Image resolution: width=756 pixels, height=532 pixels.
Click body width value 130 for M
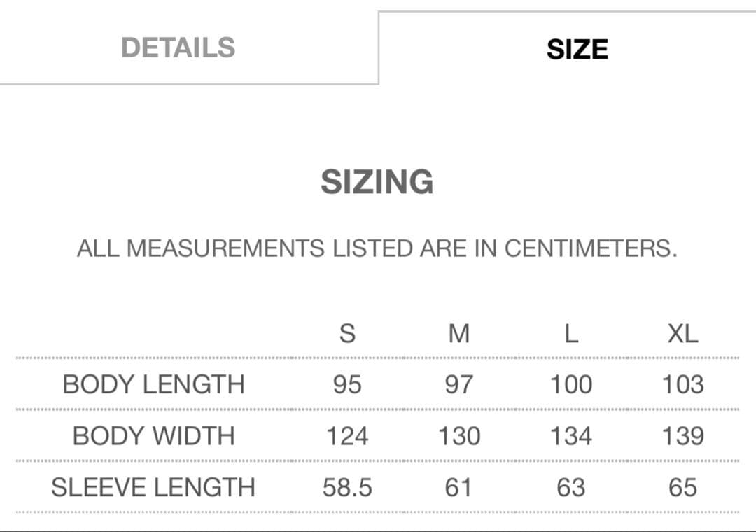[x=459, y=436]
